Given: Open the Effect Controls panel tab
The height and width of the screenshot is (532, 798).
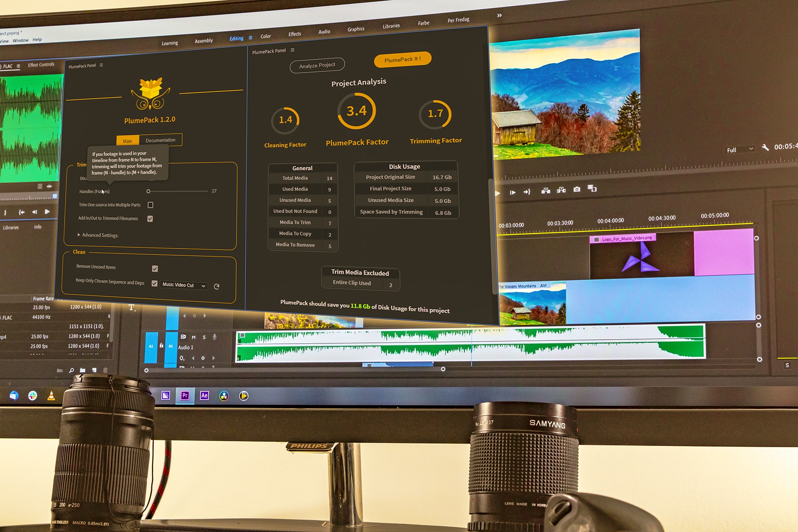Looking at the screenshot, I should tap(41, 65).
